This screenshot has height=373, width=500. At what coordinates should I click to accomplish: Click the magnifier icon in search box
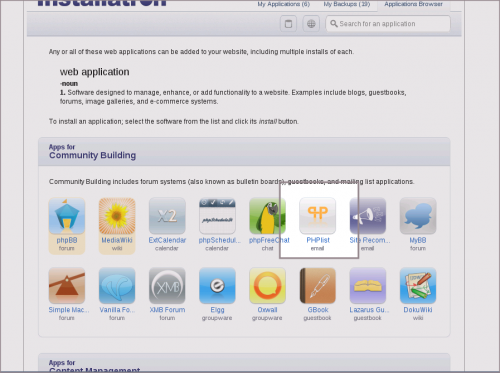pos(334,24)
